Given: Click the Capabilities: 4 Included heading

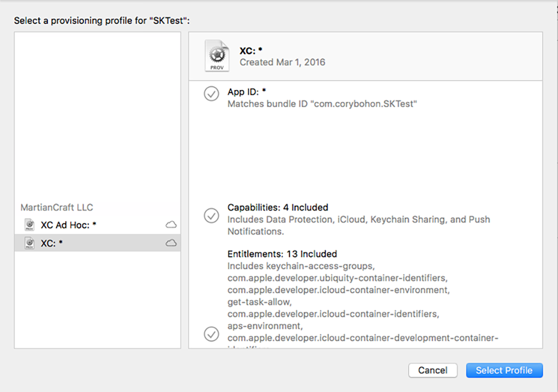Looking at the screenshot, I should [278, 207].
